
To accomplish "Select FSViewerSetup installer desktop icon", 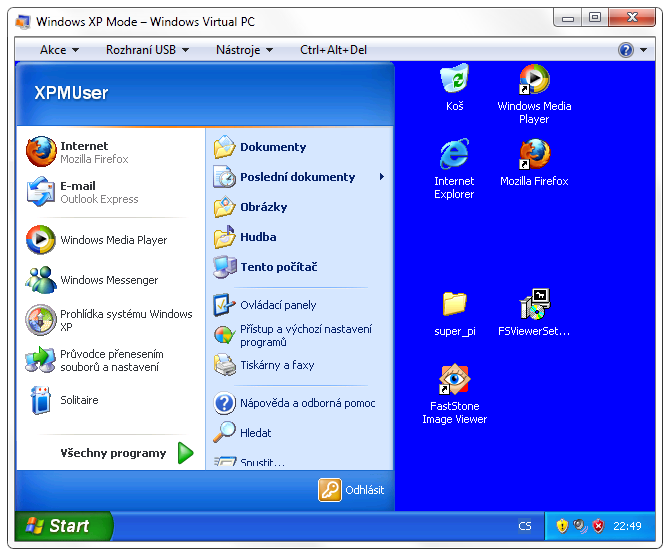I will point(534,314).
